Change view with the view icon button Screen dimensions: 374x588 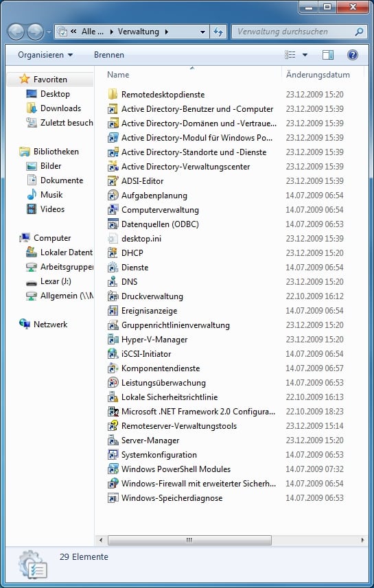pos(290,55)
